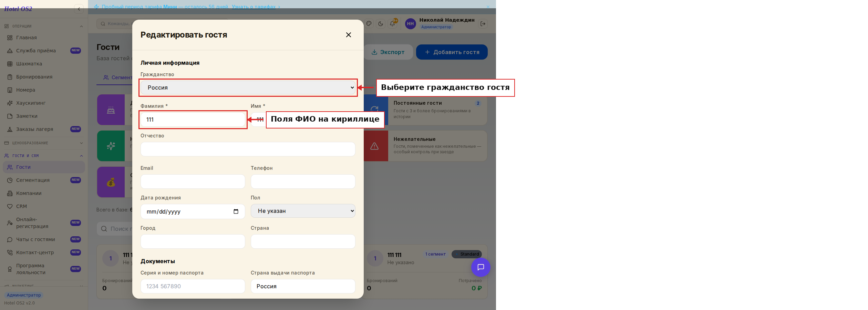
Task: Open CRM in the sidebar
Action: point(44,206)
